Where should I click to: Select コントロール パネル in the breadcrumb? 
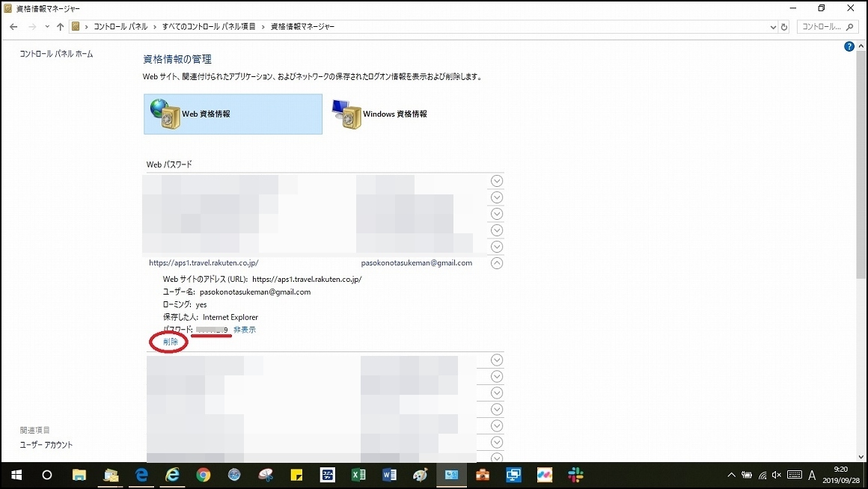tap(120, 27)
